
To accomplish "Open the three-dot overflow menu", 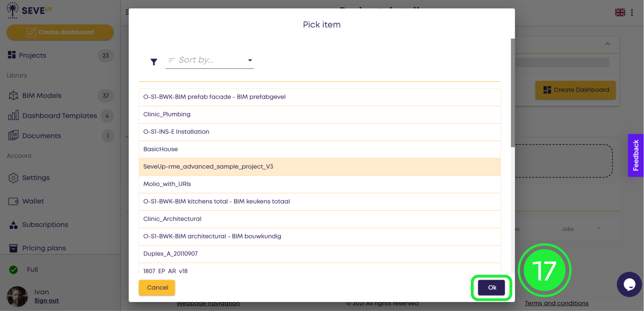I will pyautogui.click(x=632, y=12).
